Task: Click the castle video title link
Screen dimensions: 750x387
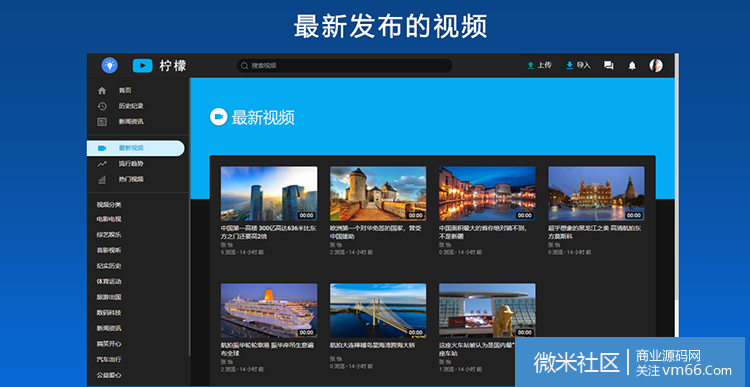Action: click(376, 232)
